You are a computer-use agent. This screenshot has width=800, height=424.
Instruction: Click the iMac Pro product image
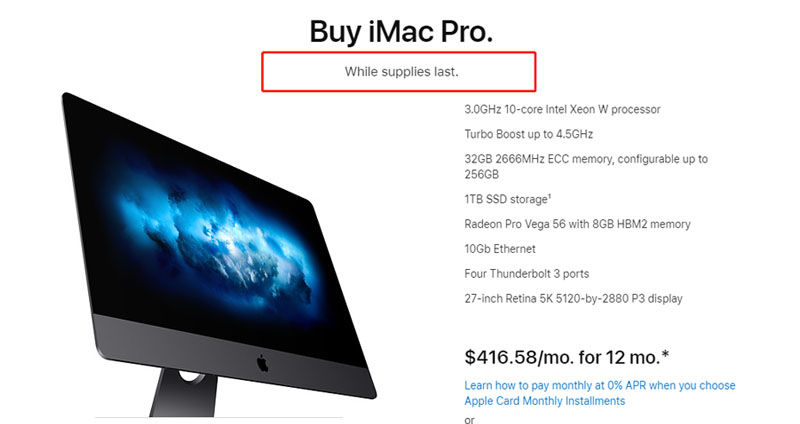point(219,255)
